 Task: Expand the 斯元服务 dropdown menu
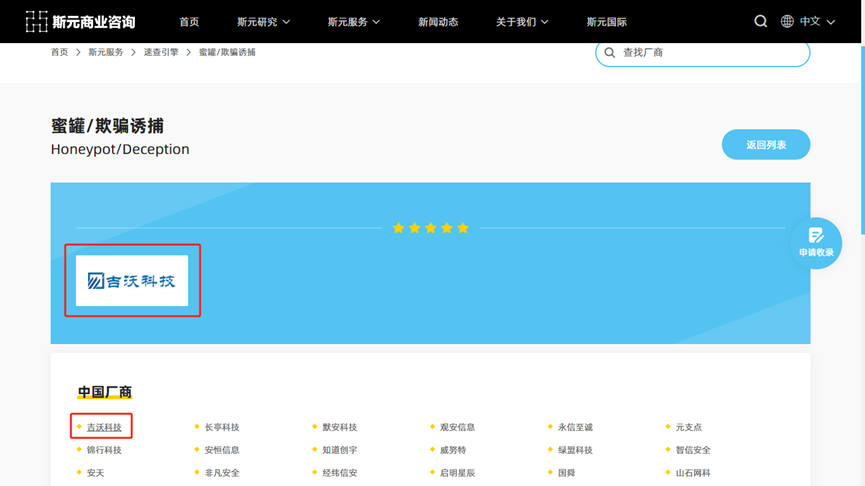354,22
